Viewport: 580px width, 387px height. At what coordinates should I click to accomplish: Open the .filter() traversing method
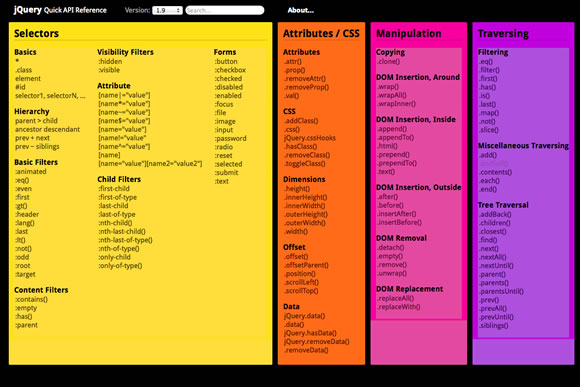(x=489, y=70)
